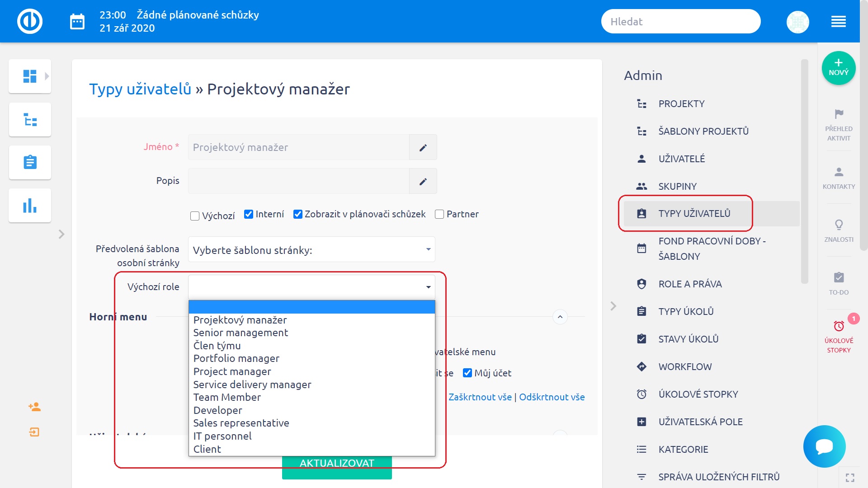Open the calendar icon in header
Viewport: 868px width, 488px height.
(x=77, y=21)
